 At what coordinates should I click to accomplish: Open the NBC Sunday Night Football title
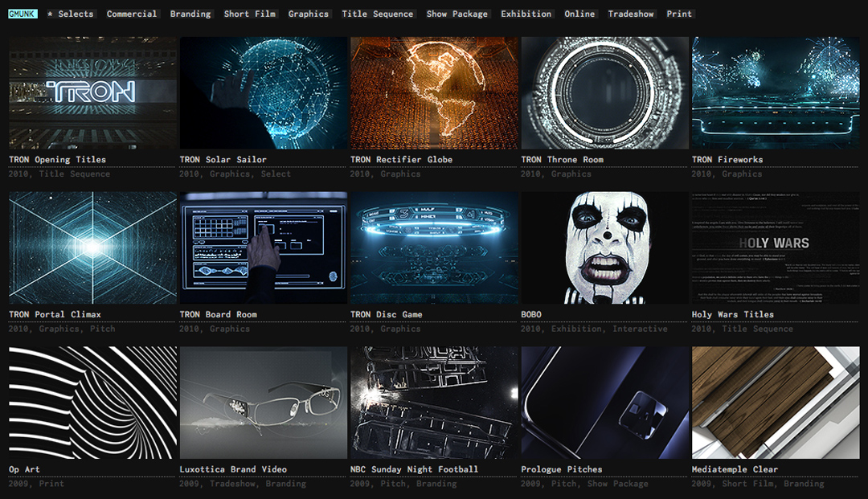pyautogui.click(x=414, y=470)
